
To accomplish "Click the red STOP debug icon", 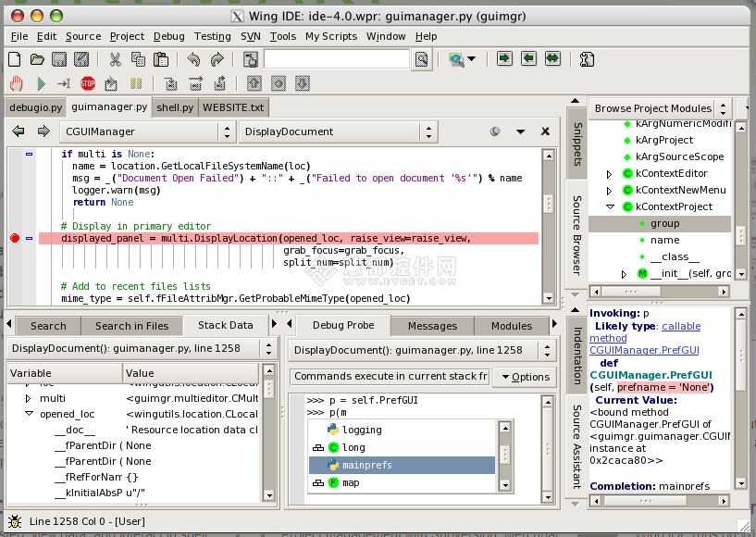I will (88, 83).
